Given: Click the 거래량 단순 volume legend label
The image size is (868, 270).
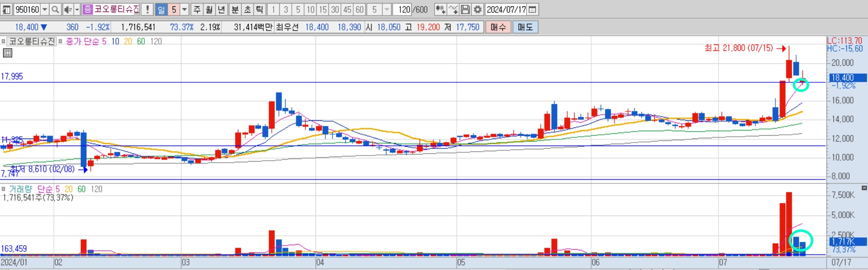Looking at the screenshot, I should (x=31, y=189).
